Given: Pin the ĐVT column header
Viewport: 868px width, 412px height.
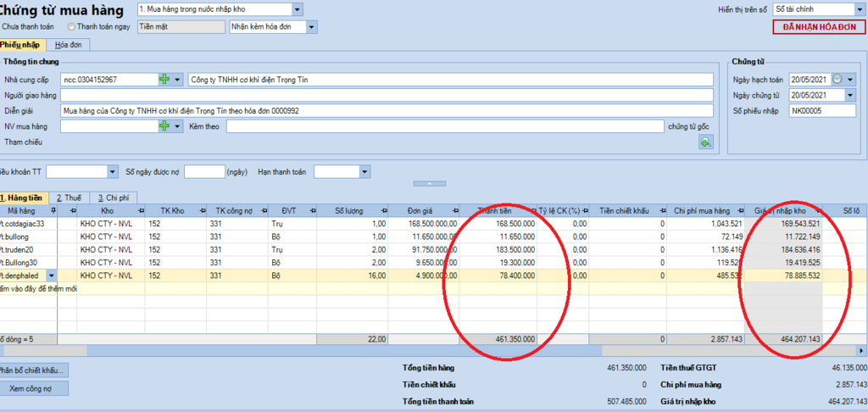Looking at the screenshot, I should tap(312, 211).
